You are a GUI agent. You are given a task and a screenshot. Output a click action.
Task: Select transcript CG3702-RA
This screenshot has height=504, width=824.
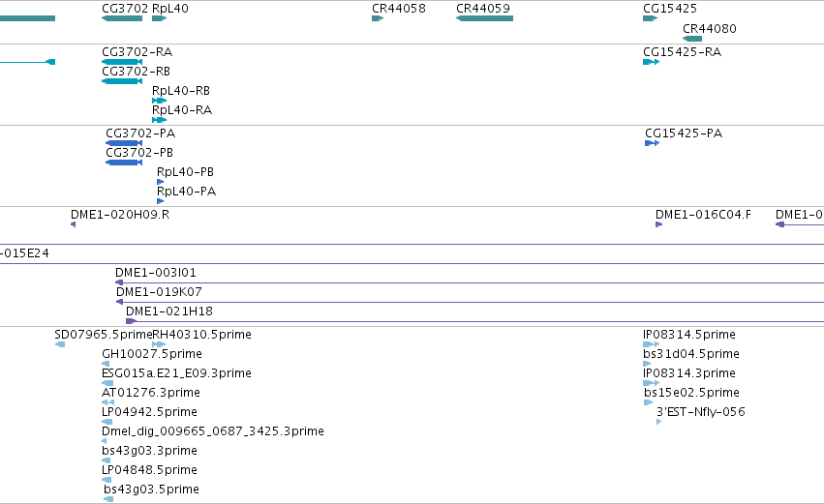(122, 62)
